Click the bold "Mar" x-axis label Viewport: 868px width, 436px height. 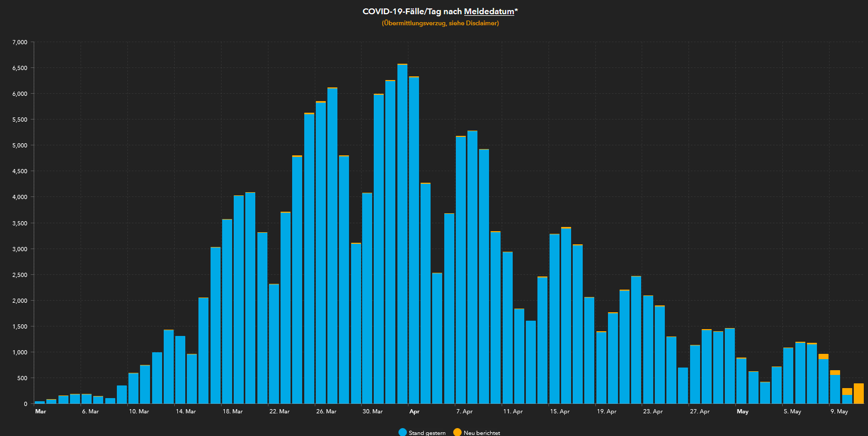tap(41, 411)
